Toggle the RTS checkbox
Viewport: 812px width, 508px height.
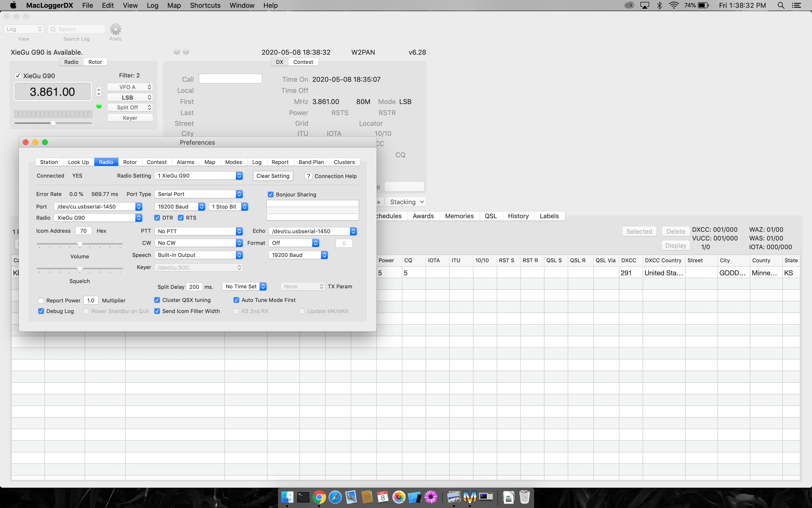click(x=181, y=218)
